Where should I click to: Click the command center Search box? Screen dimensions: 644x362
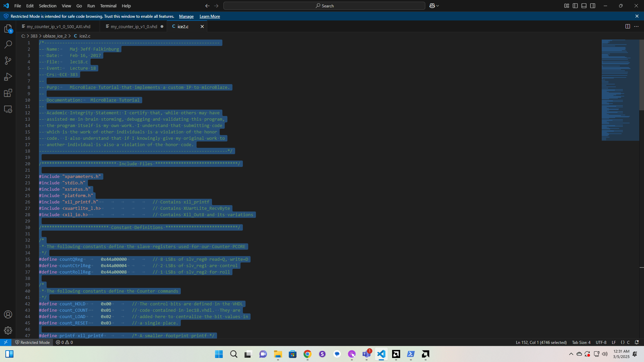pos(324,6)
